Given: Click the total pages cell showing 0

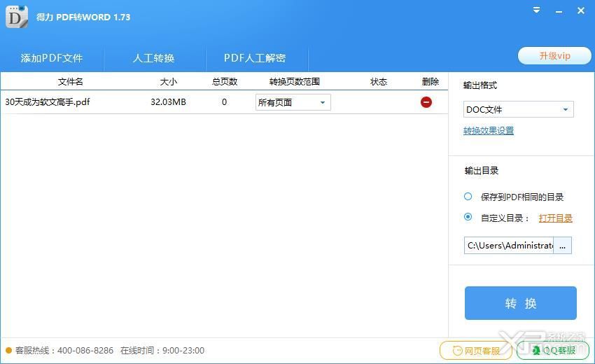Looking at the screenshot, I should [224, 102].
